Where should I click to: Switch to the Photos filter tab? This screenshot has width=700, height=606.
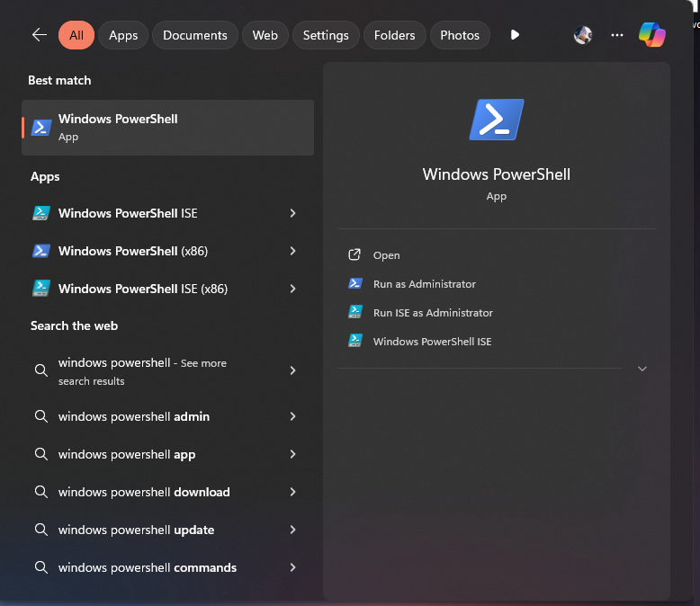tap(460, 35)
